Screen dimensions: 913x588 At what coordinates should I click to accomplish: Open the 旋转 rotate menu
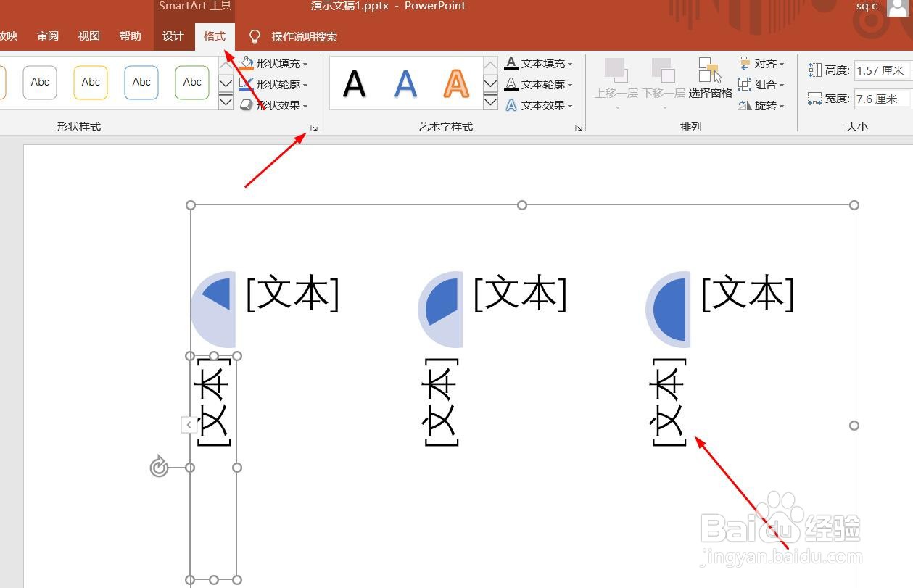(x=761, y=106)
